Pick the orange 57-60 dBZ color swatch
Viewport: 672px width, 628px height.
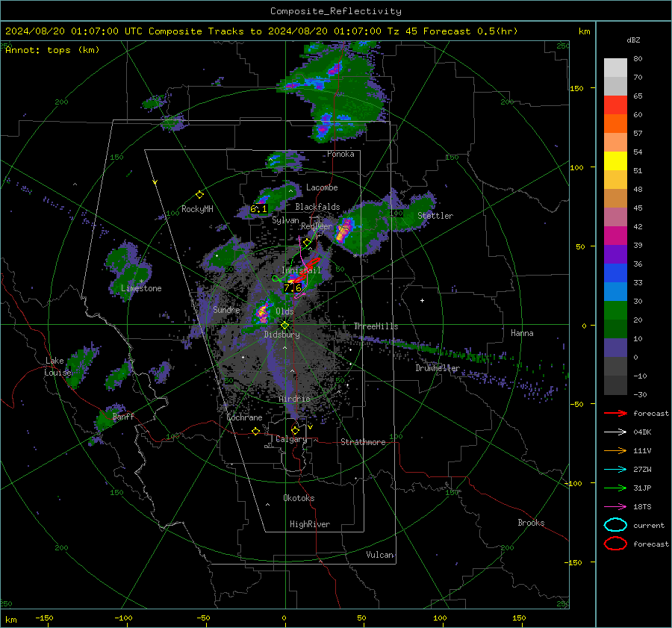click(x=615, y=124)
